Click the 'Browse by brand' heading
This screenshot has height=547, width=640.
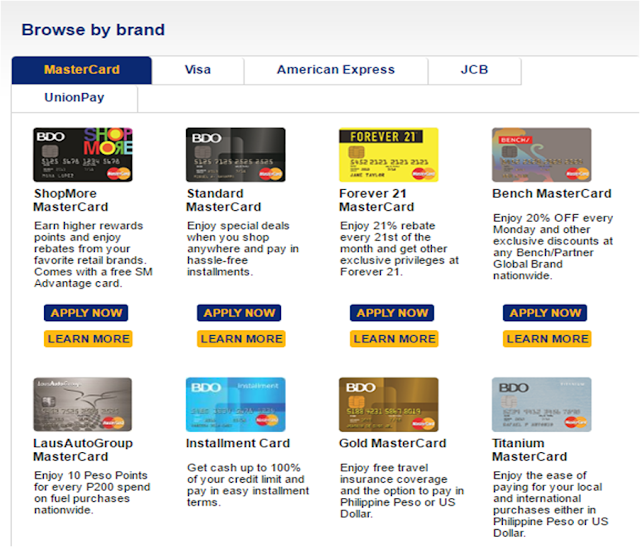pyautogui.click(x=93, y=30)
